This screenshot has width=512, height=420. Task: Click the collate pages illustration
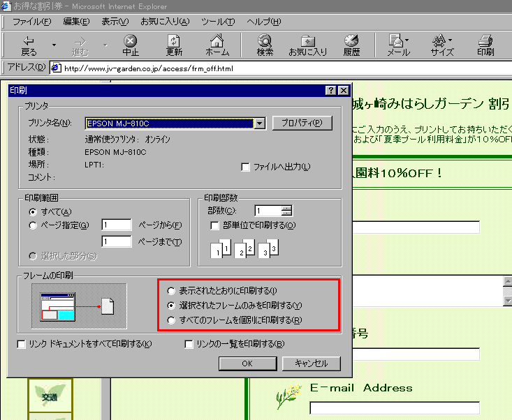[x=244, y=249]
